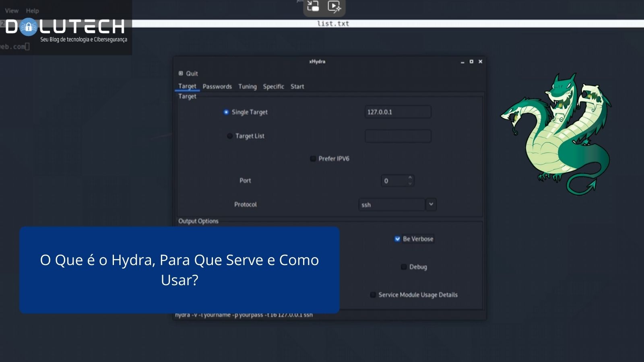Open the Tuning tab

[x=247, y=86]
